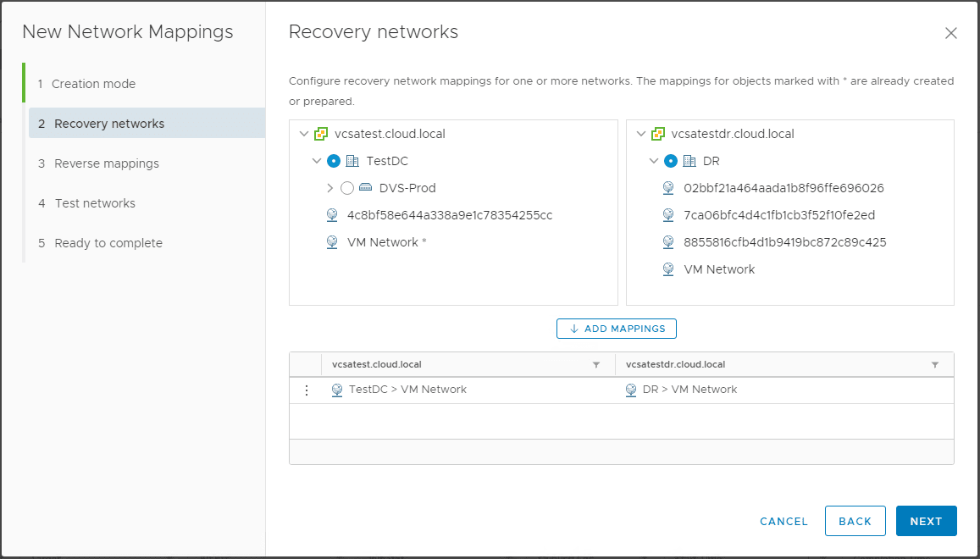Select the DR radio button

672,161
